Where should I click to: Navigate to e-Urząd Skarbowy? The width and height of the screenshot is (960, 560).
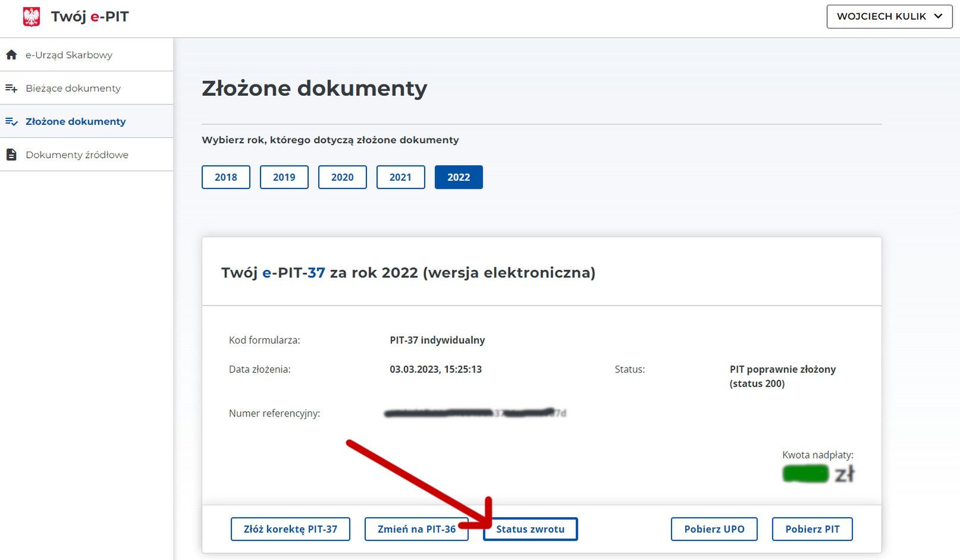(68, 55)
